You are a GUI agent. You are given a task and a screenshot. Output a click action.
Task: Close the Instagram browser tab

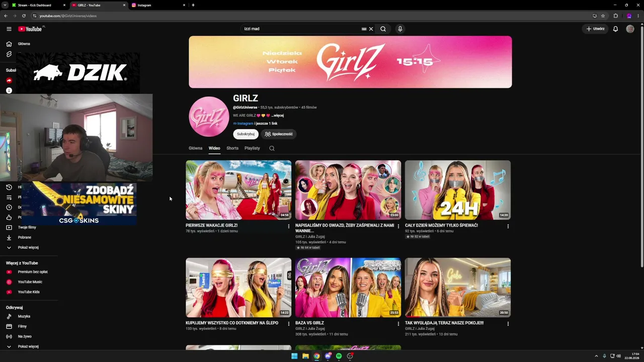coord(184,5)
